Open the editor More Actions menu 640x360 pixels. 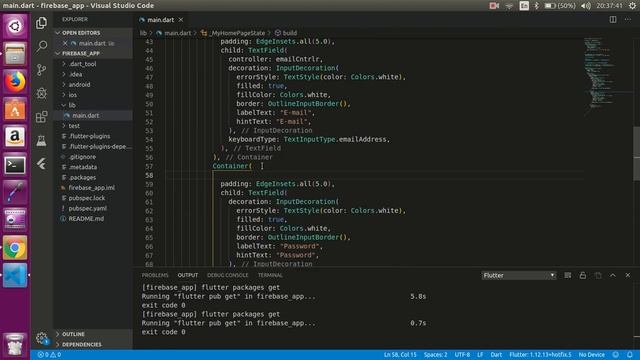click(x=628, y=20)
